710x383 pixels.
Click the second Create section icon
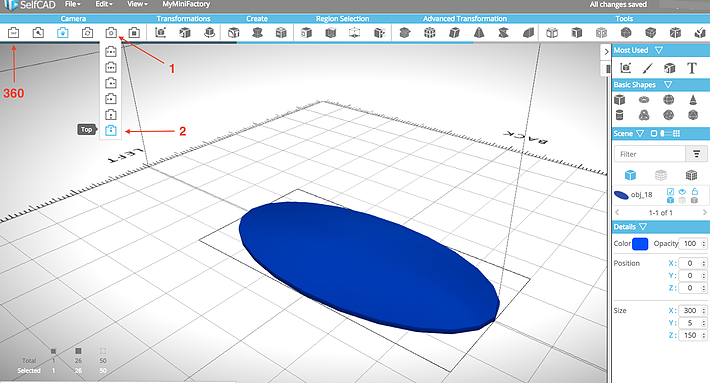tap(257, 33)
